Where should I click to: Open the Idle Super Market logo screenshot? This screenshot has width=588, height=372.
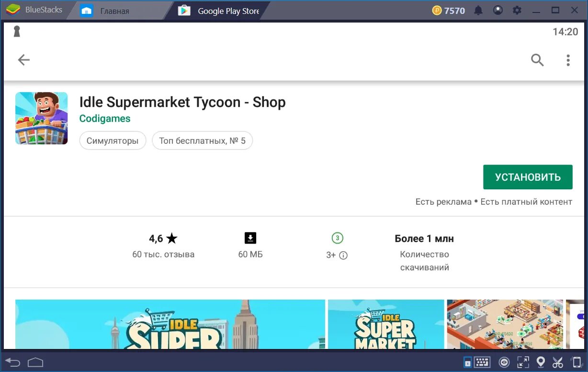pos(386,324)
